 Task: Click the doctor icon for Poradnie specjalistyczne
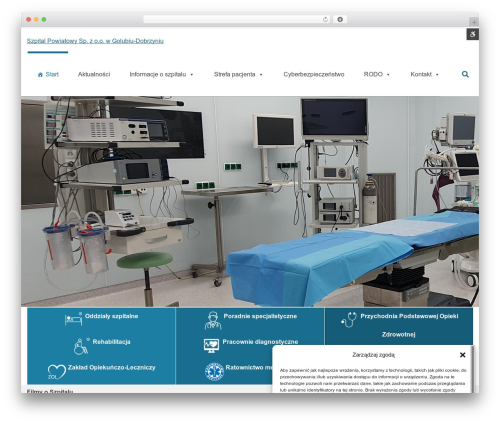[213, 320]
